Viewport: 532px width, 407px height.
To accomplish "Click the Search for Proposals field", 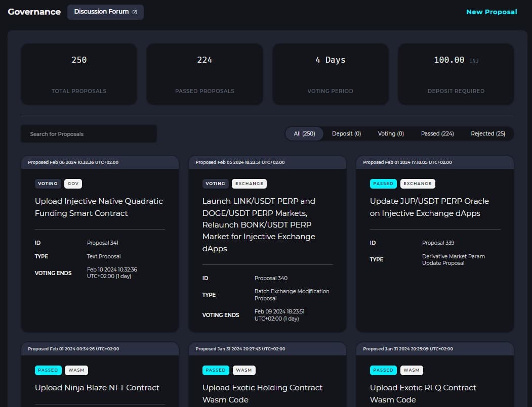I will tap(89, 134).
